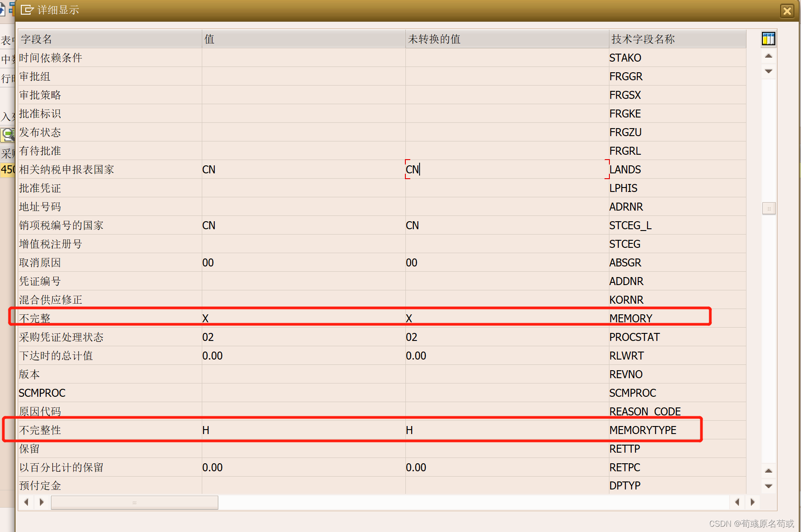This screenshot has height=532, width=801.
Task: Select the 值 column header
Action: click(304, 39)
